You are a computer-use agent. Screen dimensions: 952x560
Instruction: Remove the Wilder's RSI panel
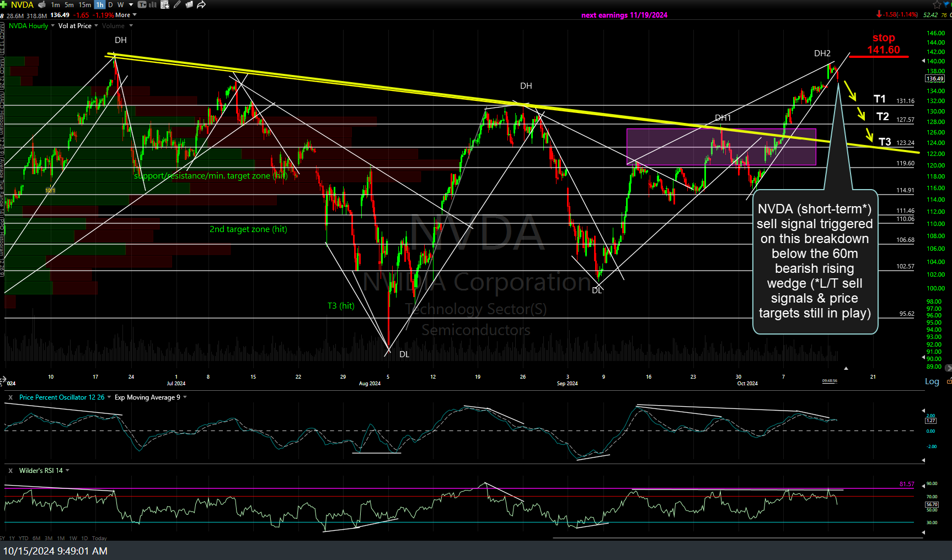pyautogui.click(x=10, y=471)
